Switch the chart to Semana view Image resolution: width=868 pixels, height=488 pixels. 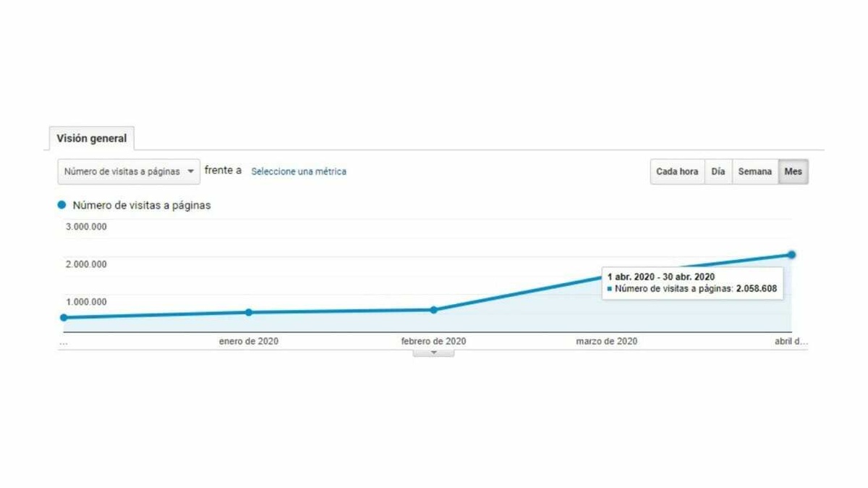pos(755,172)
